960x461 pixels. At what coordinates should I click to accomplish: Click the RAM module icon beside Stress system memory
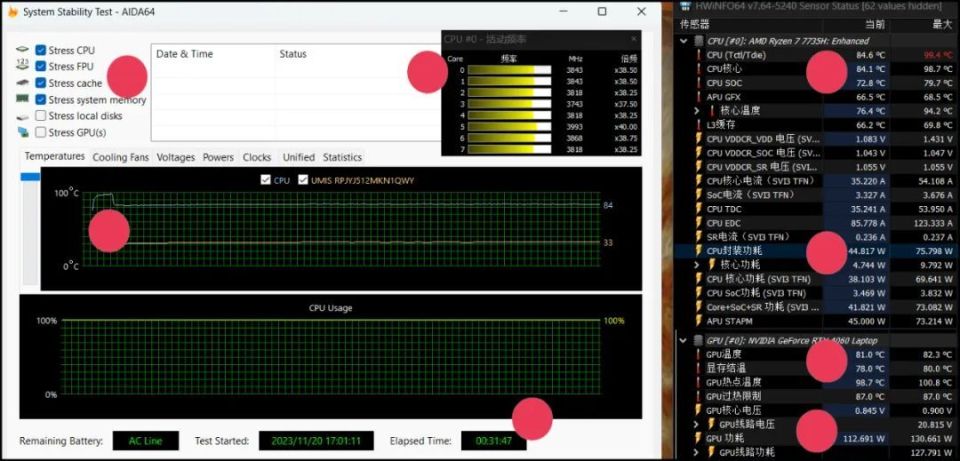[23, 99]
